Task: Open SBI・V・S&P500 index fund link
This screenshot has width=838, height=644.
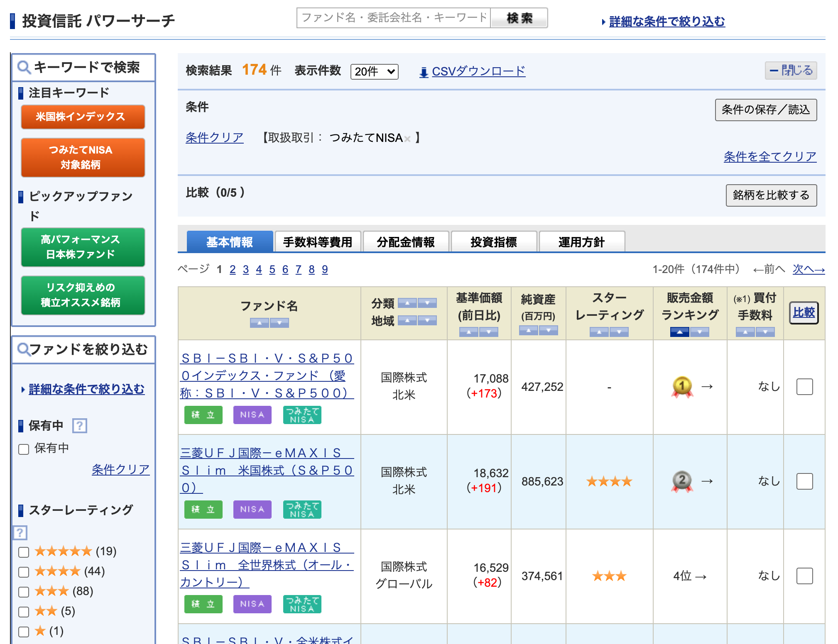Action: (267, 376)
